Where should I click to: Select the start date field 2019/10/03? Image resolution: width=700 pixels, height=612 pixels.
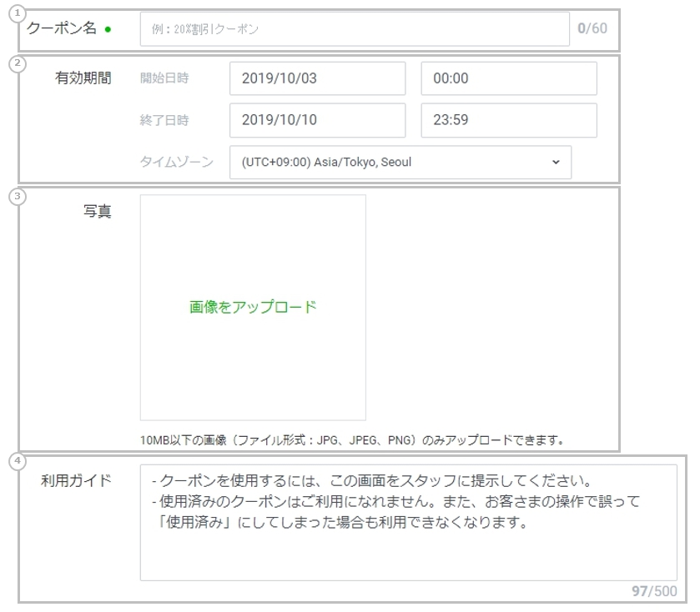tap(317, 78)
